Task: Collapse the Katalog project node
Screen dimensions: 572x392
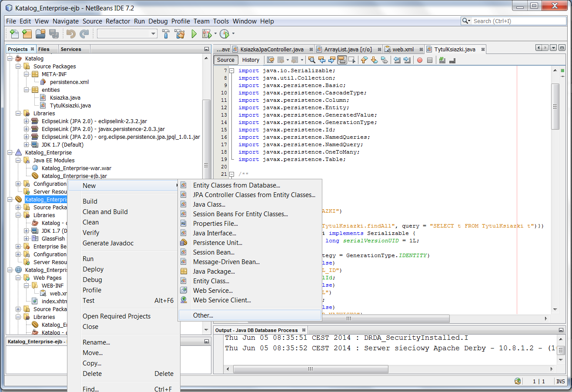Action: [10, 58]
